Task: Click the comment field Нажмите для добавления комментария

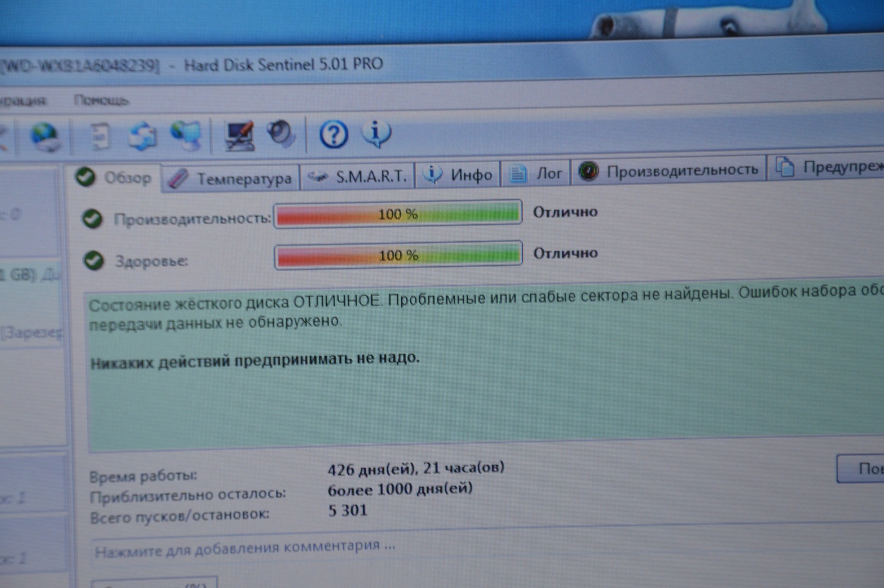Action: tap(245, 548)
